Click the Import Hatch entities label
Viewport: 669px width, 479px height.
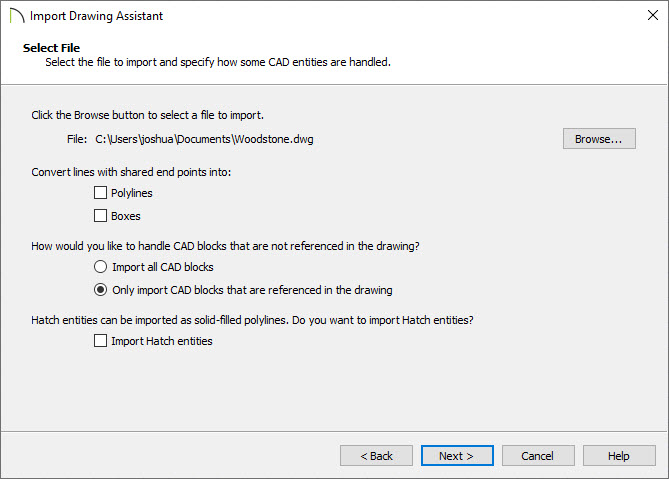coord(162,341)
